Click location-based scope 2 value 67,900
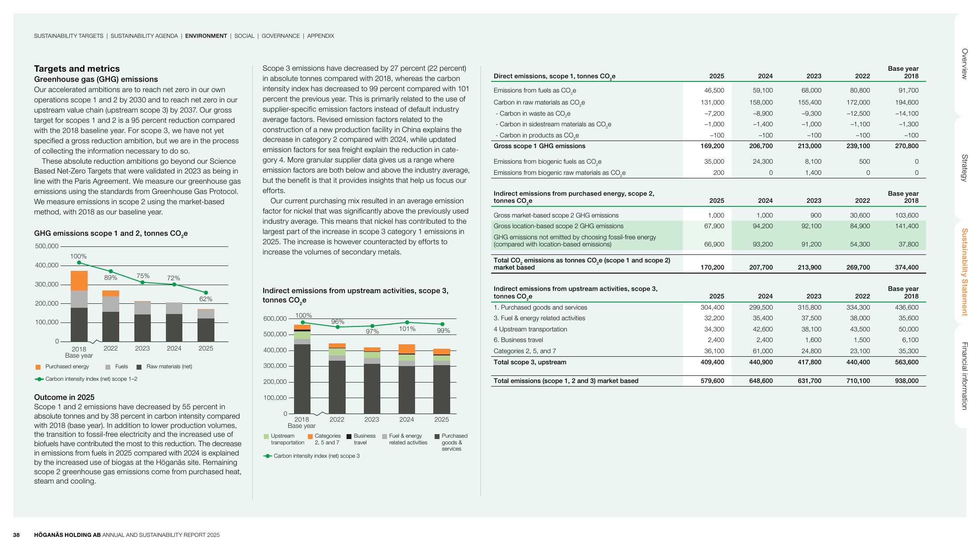This screenshot has width=980, height=552. click(714, 226)
